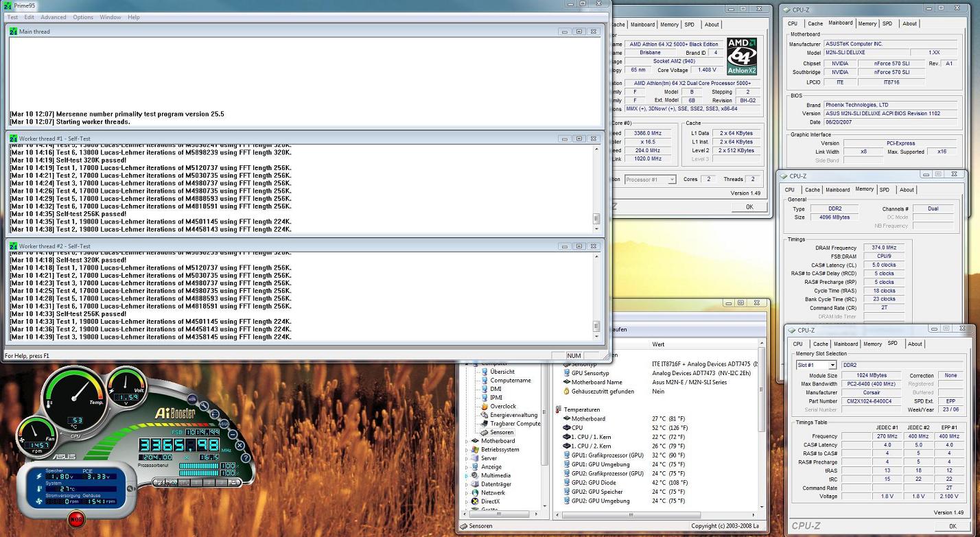Click the X icon on AI Booster panel

pos(240,445)
